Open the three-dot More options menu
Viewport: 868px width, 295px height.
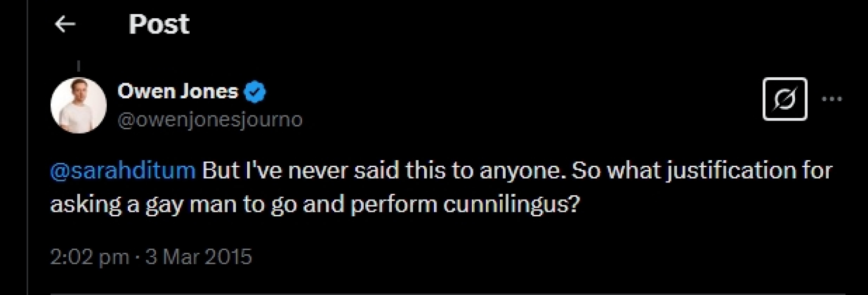point(832,99)
